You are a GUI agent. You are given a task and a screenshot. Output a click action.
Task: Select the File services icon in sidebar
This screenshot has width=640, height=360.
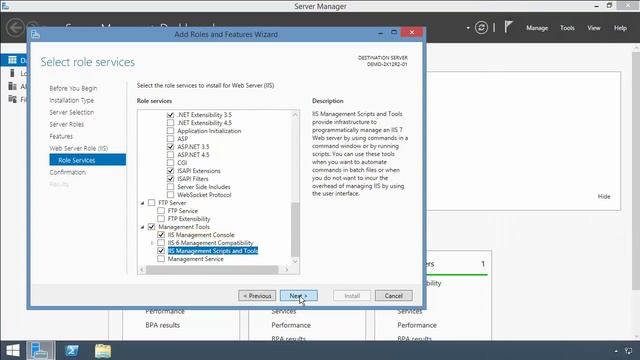[12, 99]
